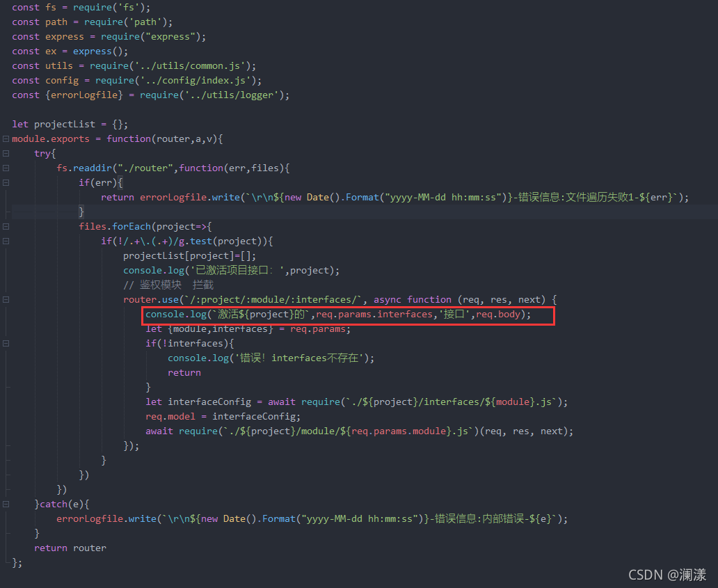The image size is (718, 588).
Task: Click the regex /.+\.(.+)/g in the if condition
Action: pyautogui.click(x=154, y=241)
